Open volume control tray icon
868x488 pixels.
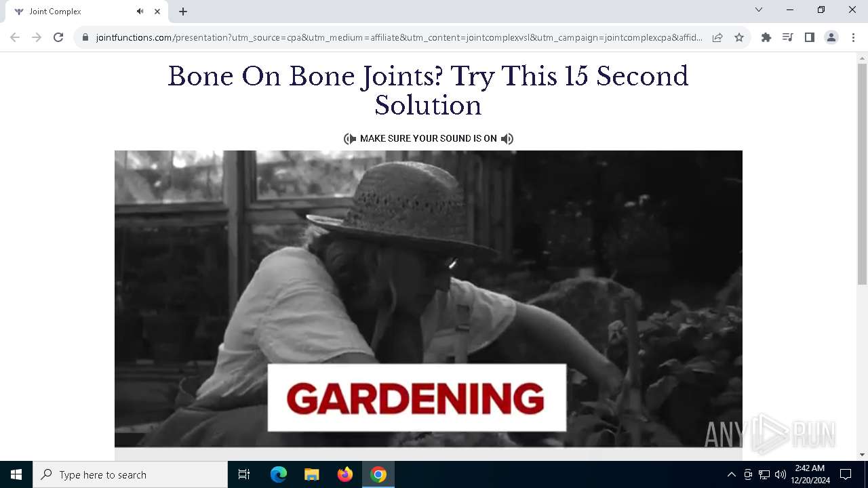pos(781,474)
